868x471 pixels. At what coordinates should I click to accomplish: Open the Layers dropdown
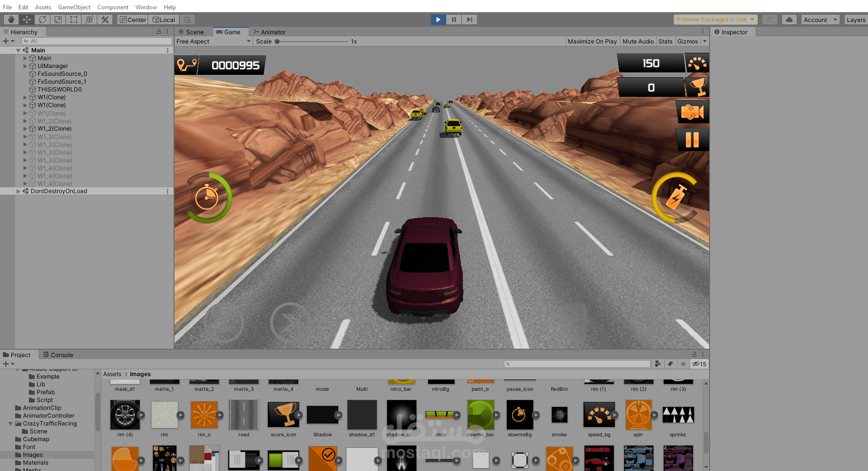tap(856, 20)
